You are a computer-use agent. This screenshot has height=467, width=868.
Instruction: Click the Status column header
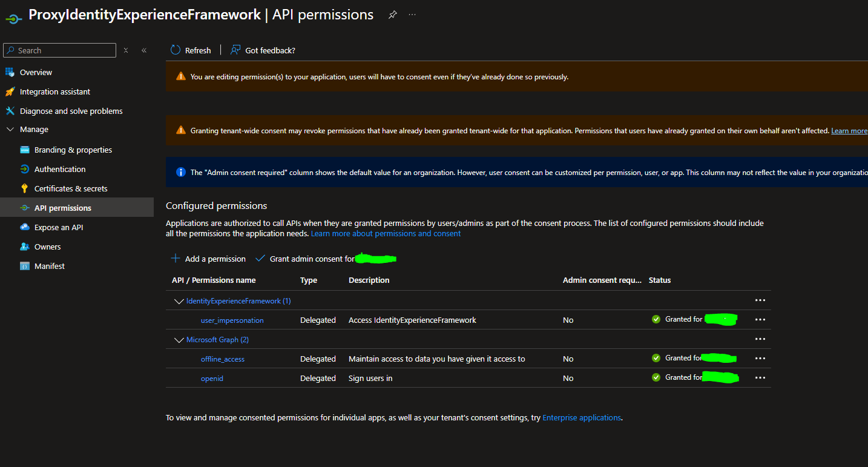(x=660, y=280)
